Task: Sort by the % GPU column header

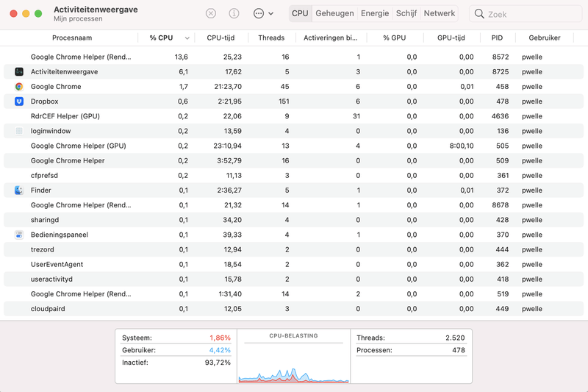Action: click(x=394, y=38)
